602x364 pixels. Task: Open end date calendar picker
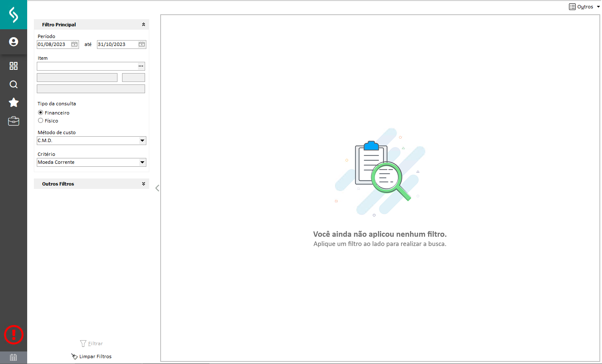[142, 44]
